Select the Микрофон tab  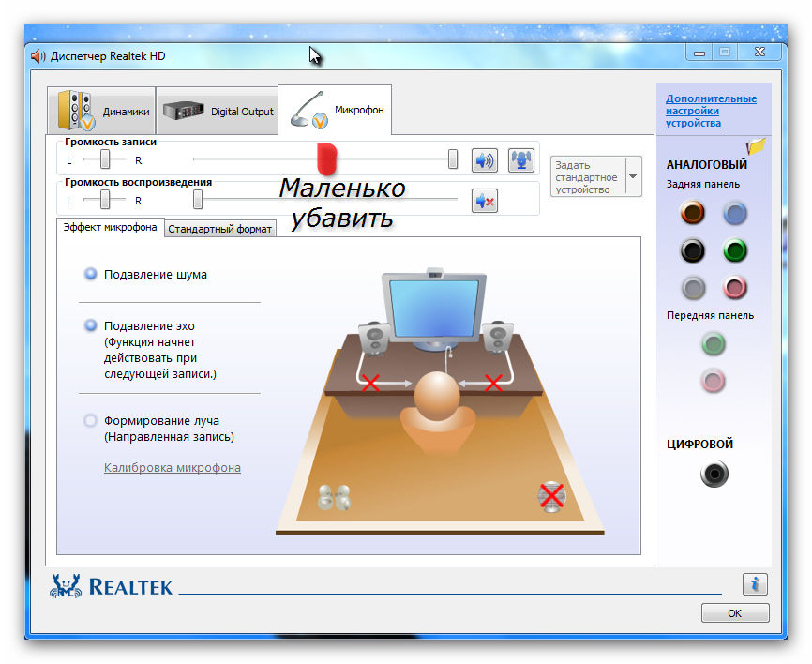[335, 110]
